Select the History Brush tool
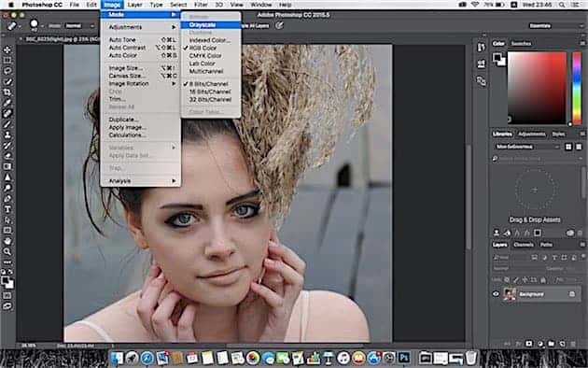 click(7, 145)
